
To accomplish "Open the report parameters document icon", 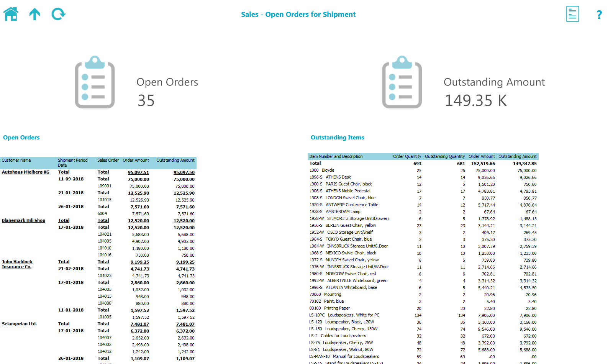I will (572, 14).
